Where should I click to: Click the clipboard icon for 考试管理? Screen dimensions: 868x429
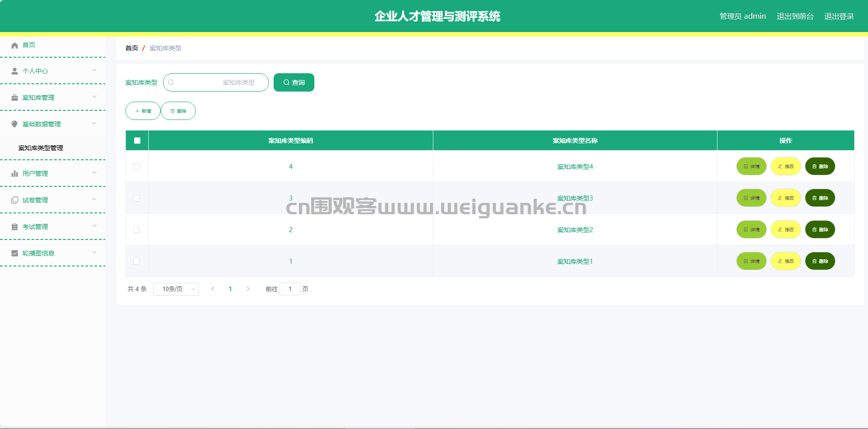click(15, 227)
